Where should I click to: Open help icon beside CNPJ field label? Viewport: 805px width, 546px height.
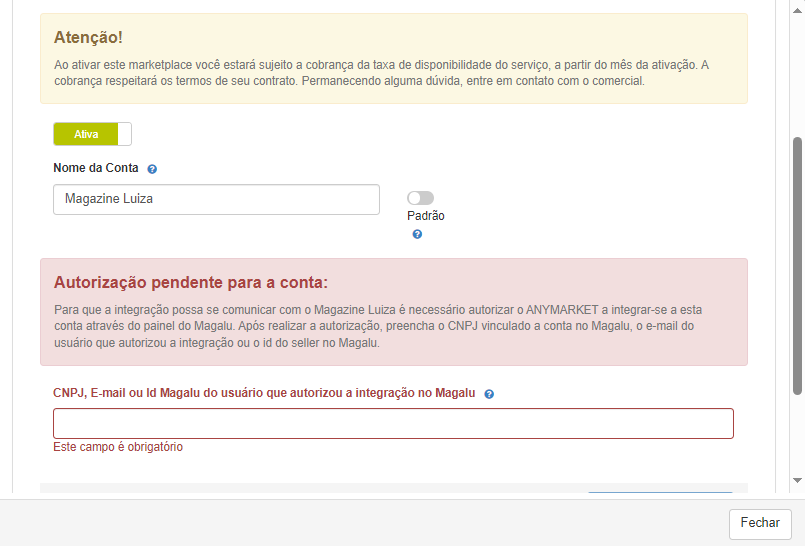(x=489, y=394)
